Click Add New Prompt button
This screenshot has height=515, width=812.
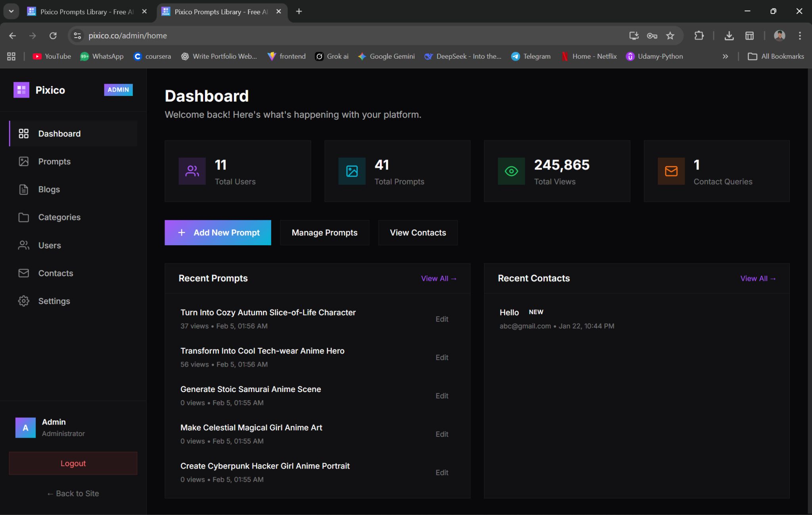pyautogui.click(x=218, y=233)
